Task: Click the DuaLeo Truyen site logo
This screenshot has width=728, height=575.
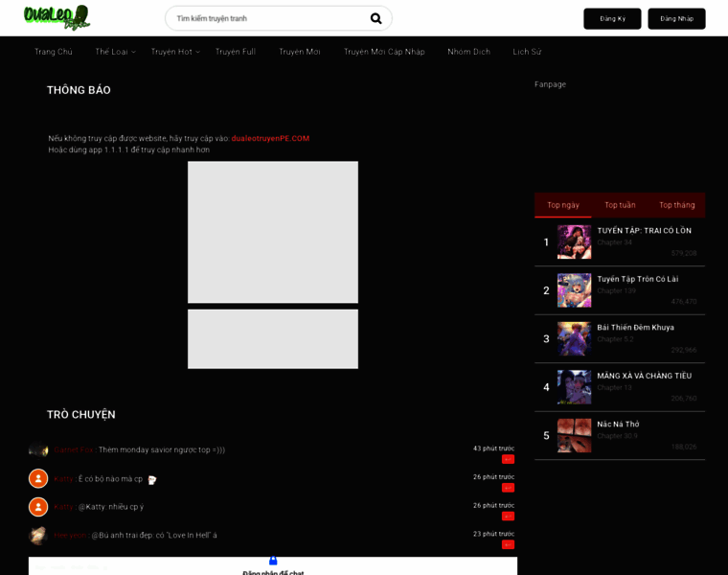Action: pos(57,17)
